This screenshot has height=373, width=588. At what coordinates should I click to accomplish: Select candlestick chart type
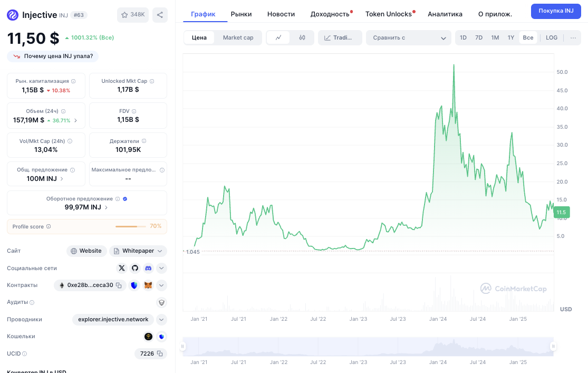tap(302, 37)
